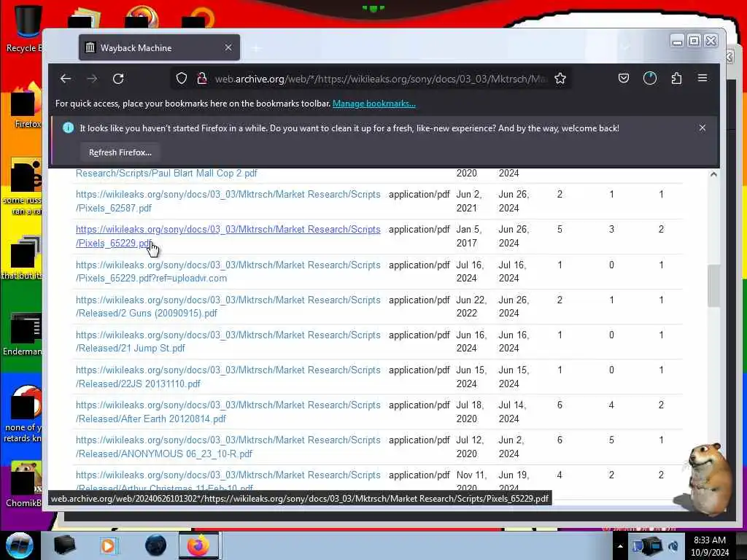Open the Pixels_62587.pdf archive link

[x=228, y=201]
